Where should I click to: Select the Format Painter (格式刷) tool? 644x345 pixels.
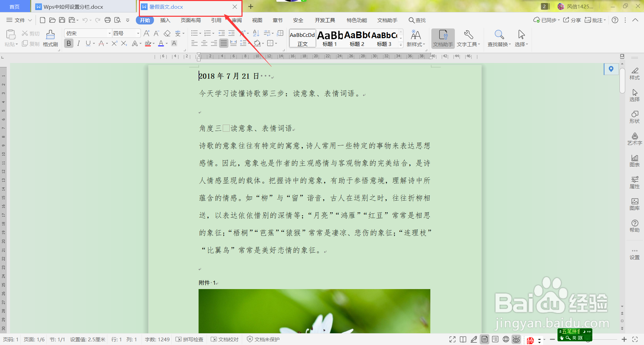pyautogui.click(x=50, y=38)
